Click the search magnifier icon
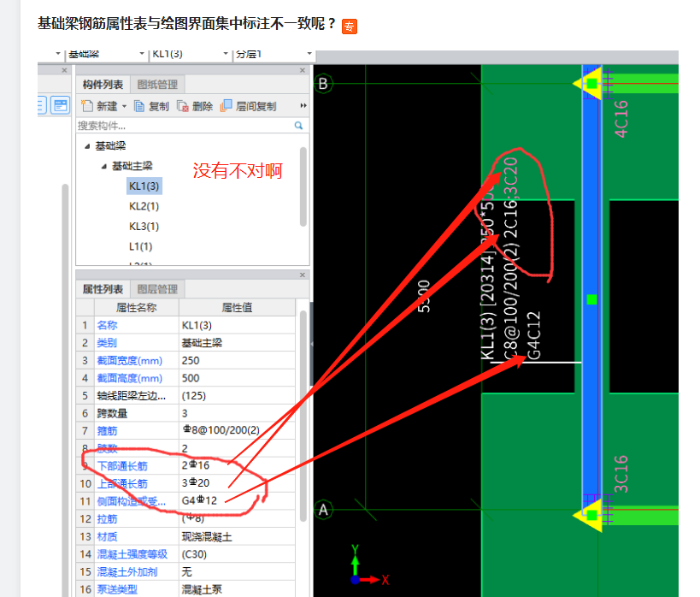Image resolution: width=700 pixels, height=597 pixels. pos(298,126)
